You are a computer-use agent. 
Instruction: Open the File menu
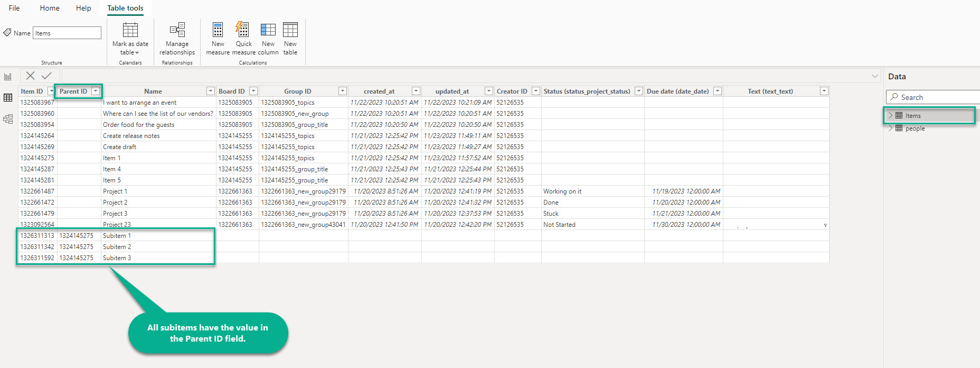pos(14,8)
